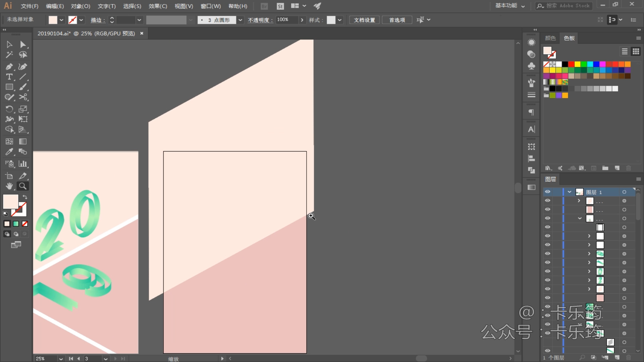Select the Eyedropper tool
Image resolution: width=644 pixels, height=362 pixels.
[x=9, y=152]
